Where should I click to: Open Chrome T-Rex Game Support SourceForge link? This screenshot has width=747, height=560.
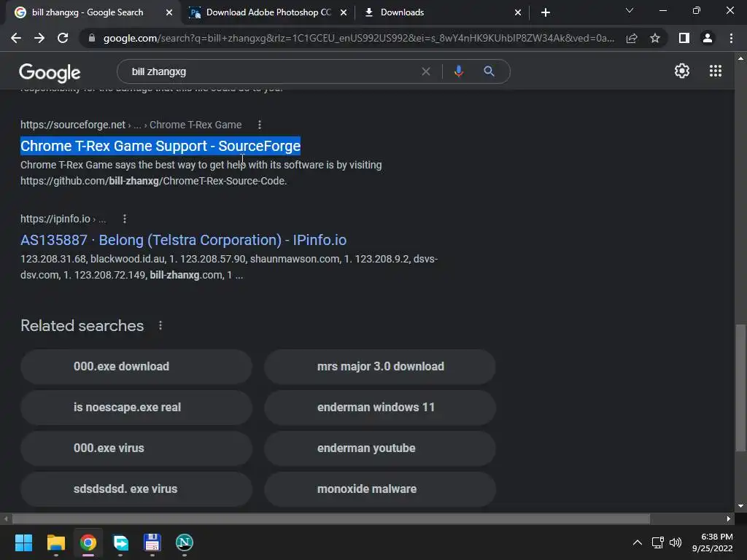click(x=160, y=146)
